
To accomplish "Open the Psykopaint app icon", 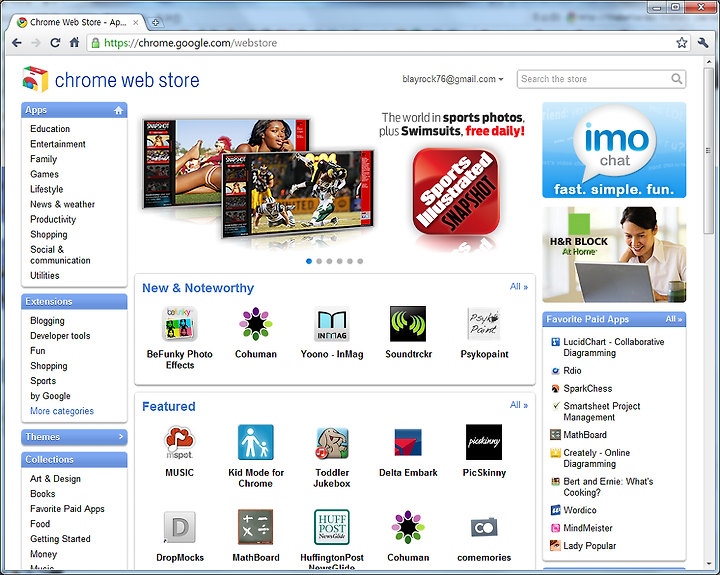I will coord(484,324).
